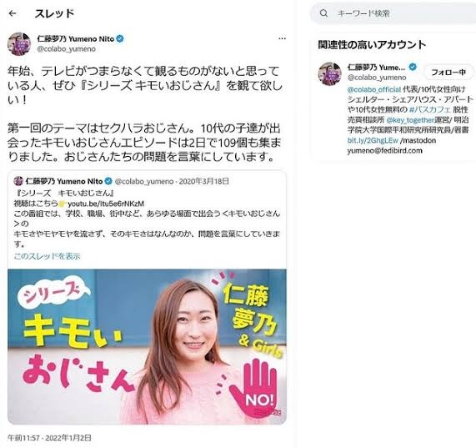
Task: Toggle the フォロー中 following button
Action: point(448,73)
